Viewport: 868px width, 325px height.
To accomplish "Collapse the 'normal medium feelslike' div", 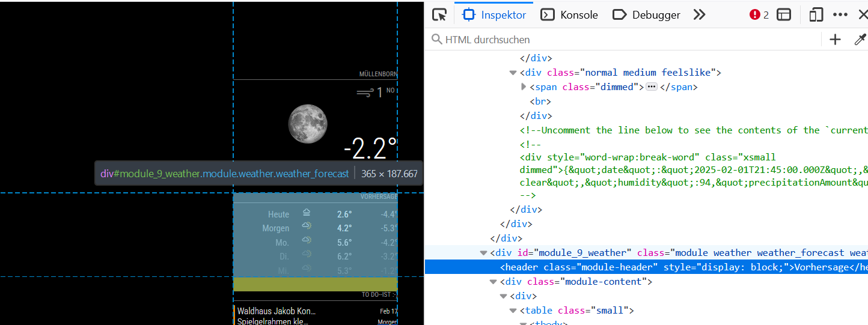I will point(513,73).
